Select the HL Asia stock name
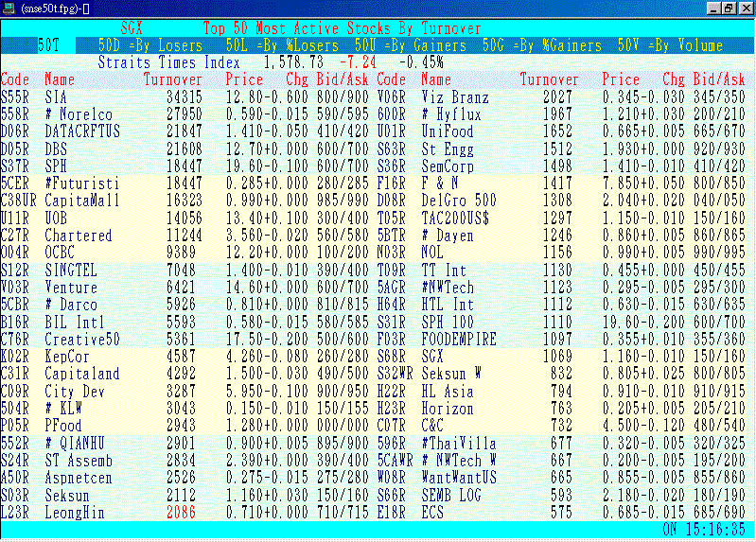This screenshot has width=756, height=542. coord(448,391)
